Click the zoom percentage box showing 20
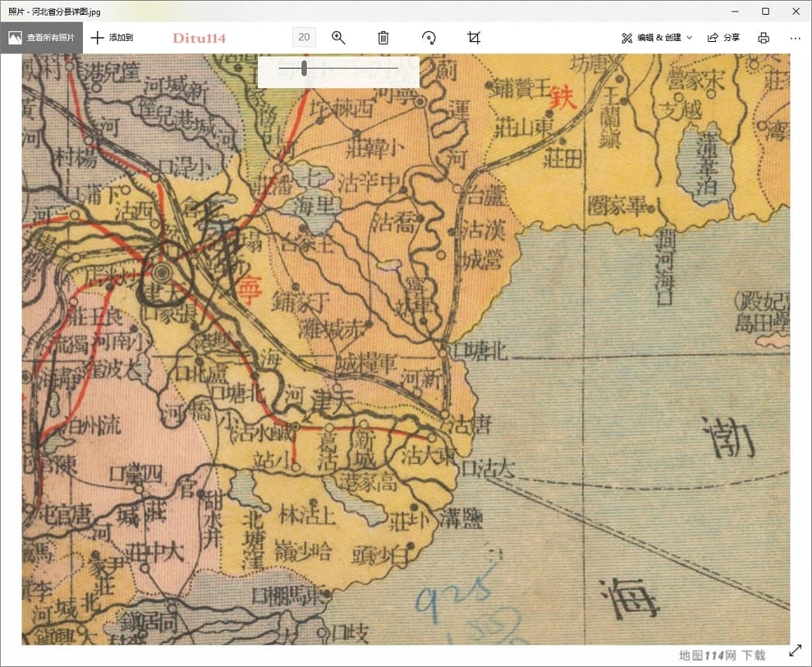 304,37
